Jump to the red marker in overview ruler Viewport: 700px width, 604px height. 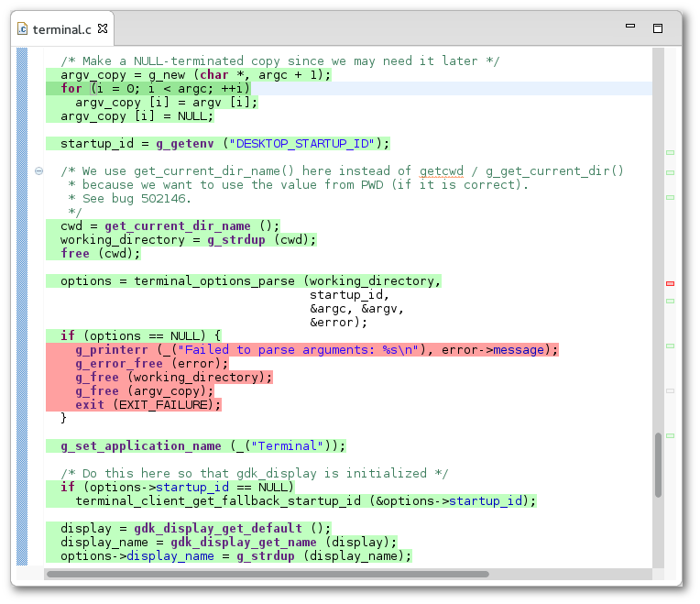coord(670,283)
